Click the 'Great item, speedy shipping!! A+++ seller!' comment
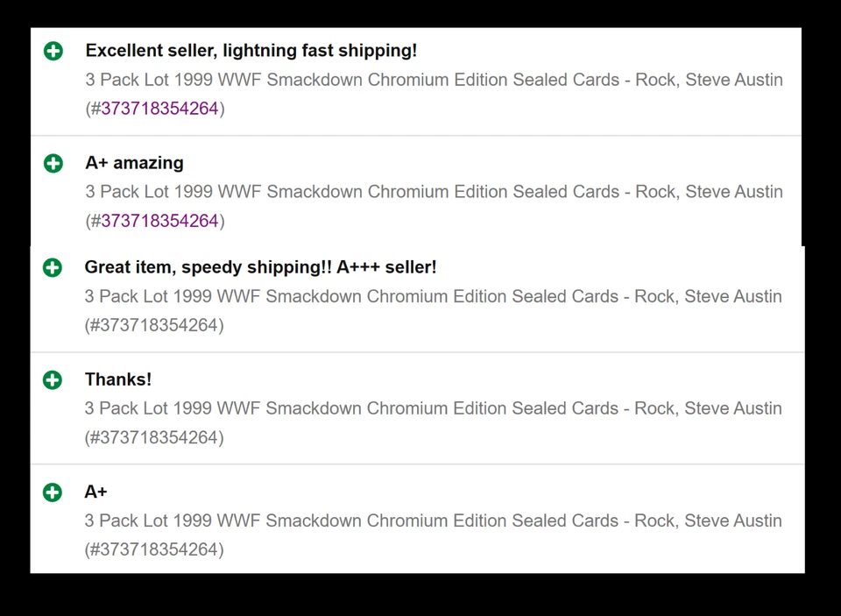This screenshot has width=841, height=616. click(x=260, y=266)
